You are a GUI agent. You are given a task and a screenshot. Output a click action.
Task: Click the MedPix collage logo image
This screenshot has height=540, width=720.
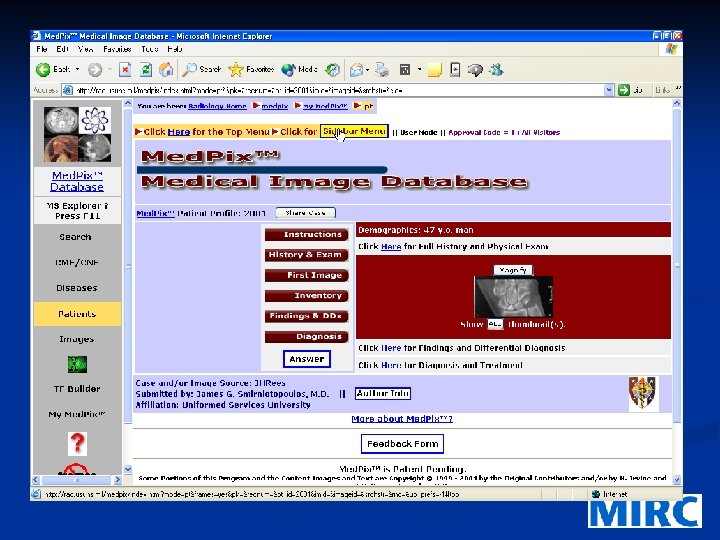tap(77, 134)
